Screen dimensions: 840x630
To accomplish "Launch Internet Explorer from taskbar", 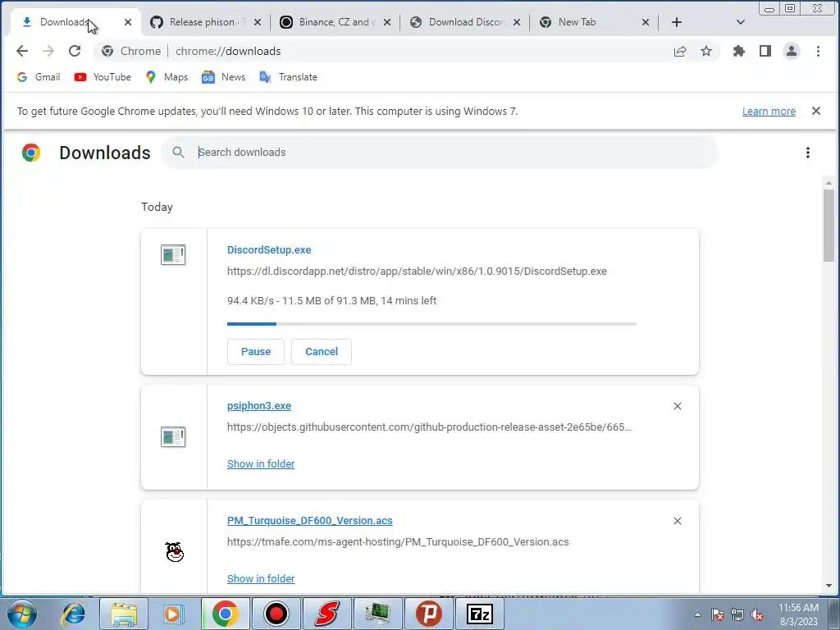I will (x=73, y=614).
